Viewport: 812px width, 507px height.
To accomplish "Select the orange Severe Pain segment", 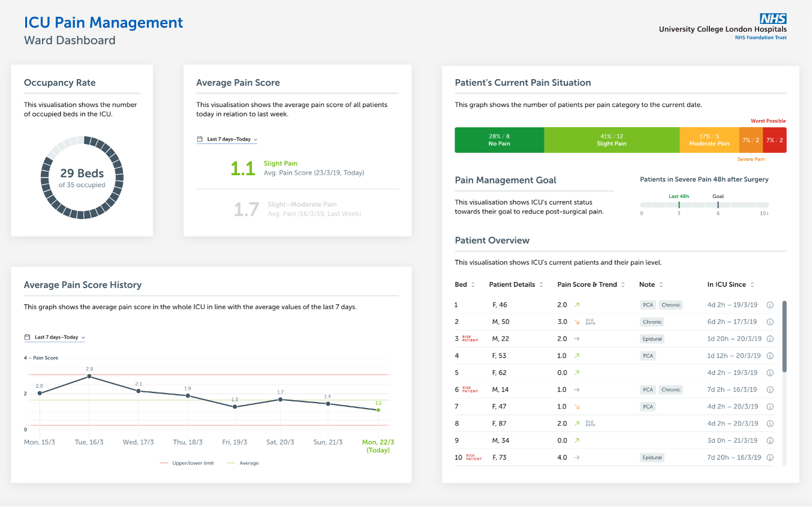I will coord(751,140).
